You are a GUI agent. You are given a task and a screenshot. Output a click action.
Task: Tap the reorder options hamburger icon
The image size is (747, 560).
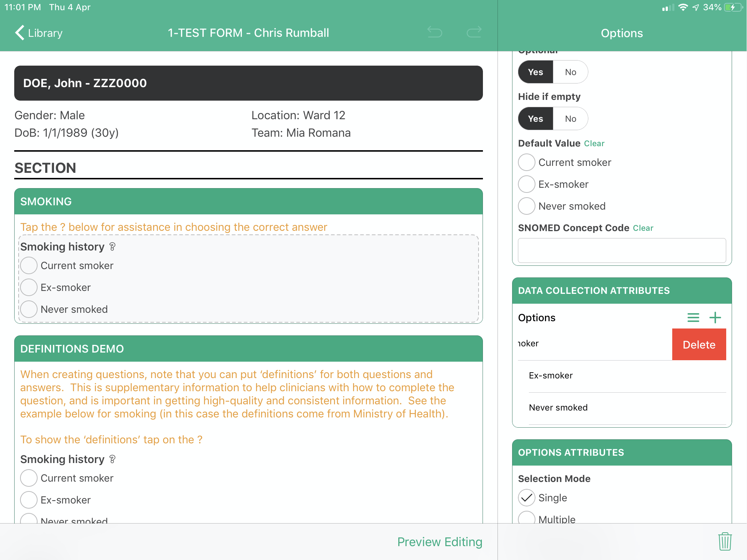click(x=693, y=318)
